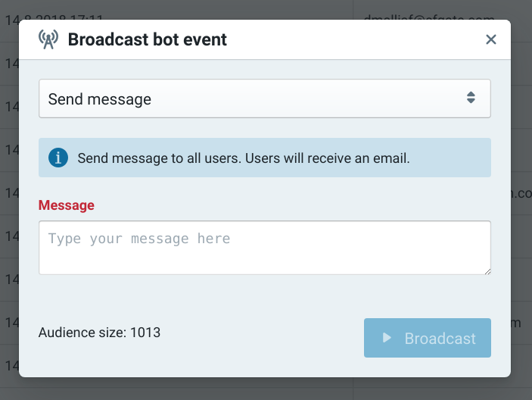Click the play triangle icon on Broadcast
Image resolution: width=532 pixels, height=400 pixels.
(387, 338)
